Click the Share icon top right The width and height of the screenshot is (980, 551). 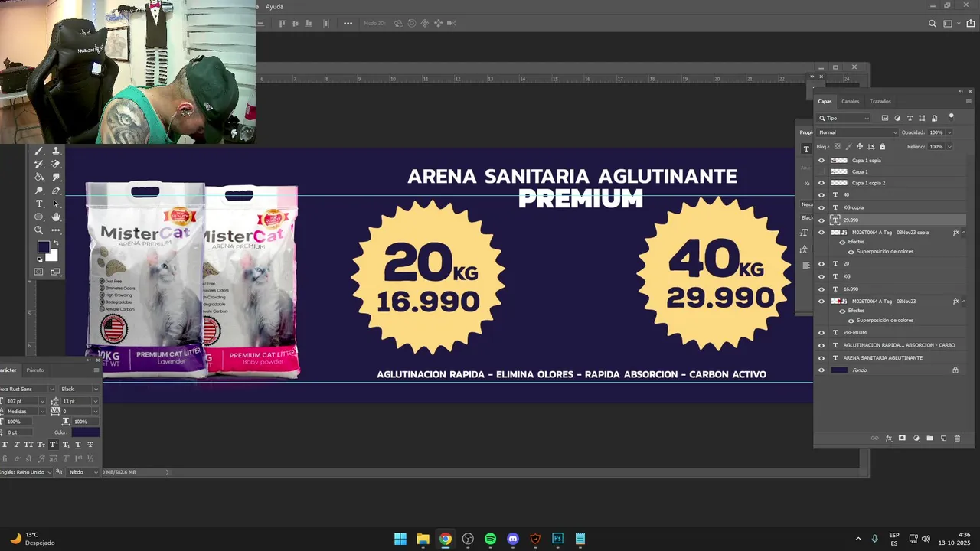(971, 24)
